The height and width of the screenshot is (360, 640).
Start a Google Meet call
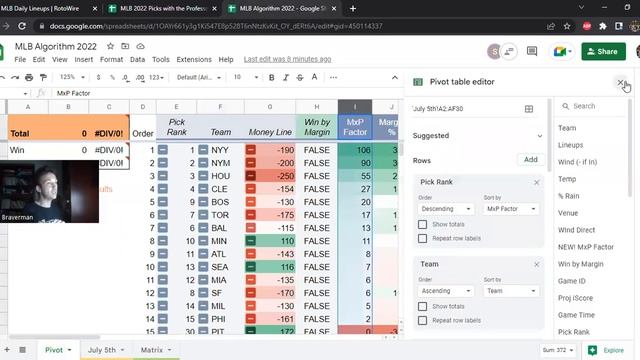pyautogui.click(x=562, y=51)
